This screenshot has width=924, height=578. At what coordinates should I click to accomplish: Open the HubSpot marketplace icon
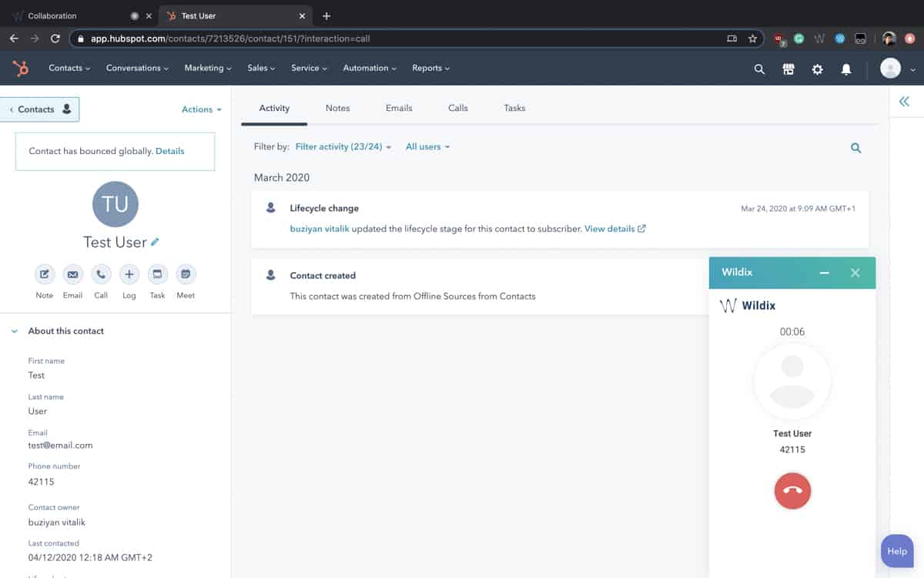coord(788,69)
